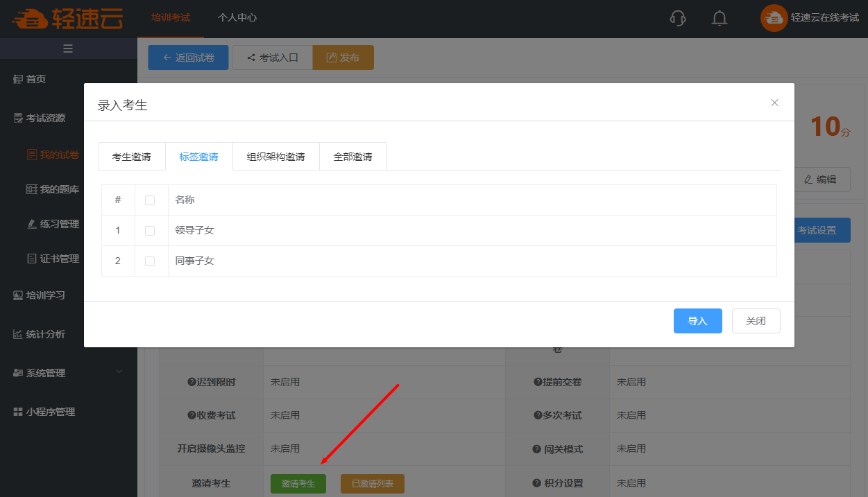Check the 同事子女 tag checkbox
This screenshot has width=868, height=497.
(x=150, y=261)
